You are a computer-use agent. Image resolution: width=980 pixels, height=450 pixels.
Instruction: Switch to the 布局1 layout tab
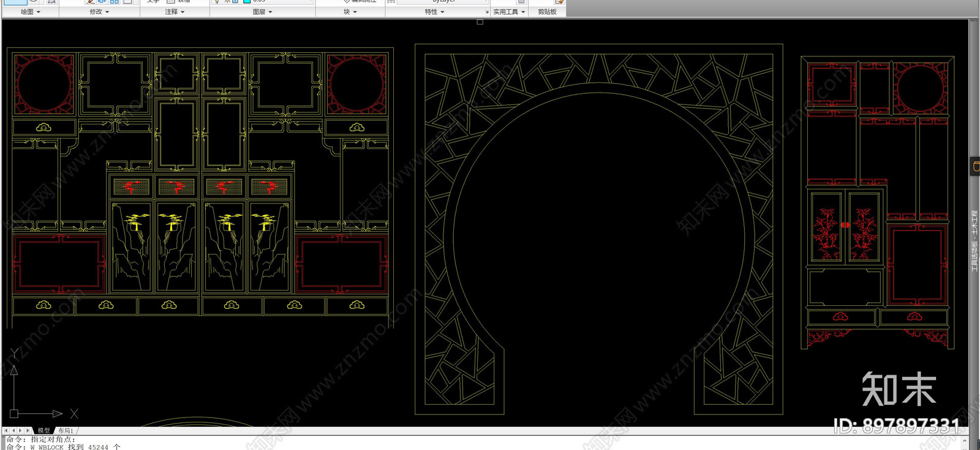tap(66, 430)
